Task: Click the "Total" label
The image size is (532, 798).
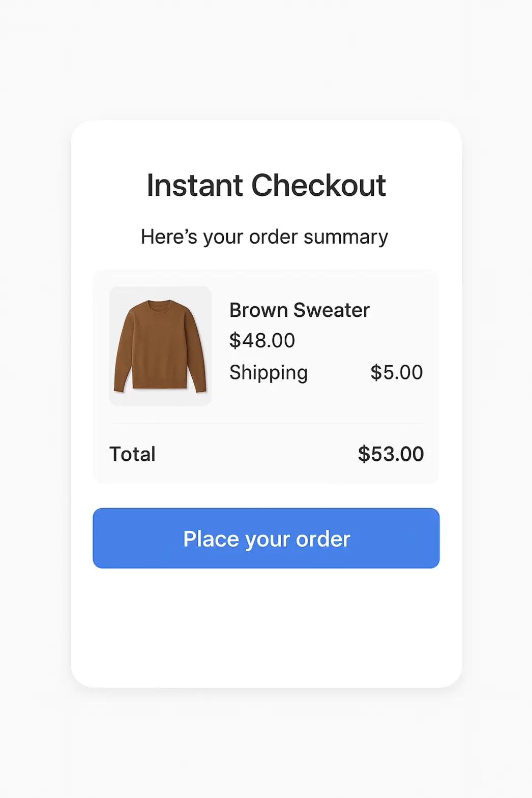Action: [x=132, y=454]
